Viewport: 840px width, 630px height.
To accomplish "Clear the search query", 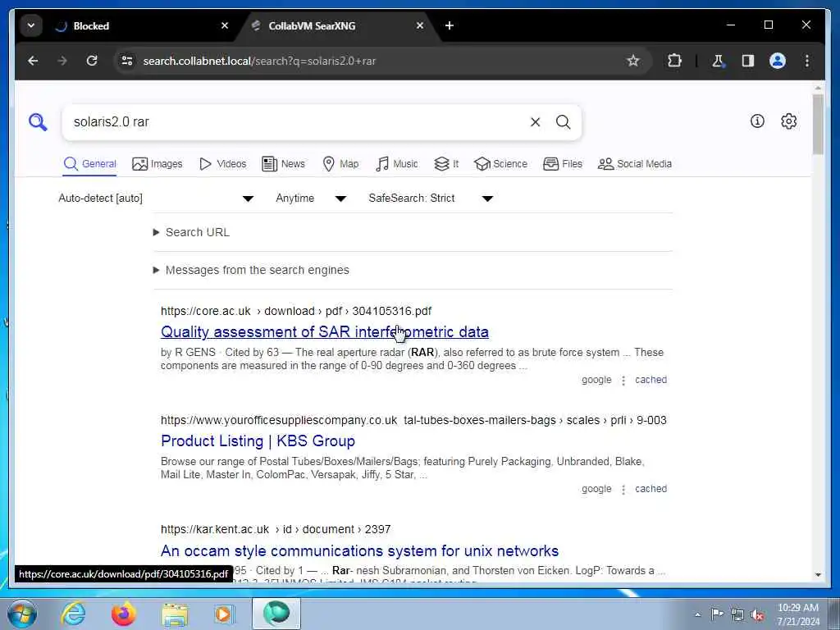I will pos(535,122).
